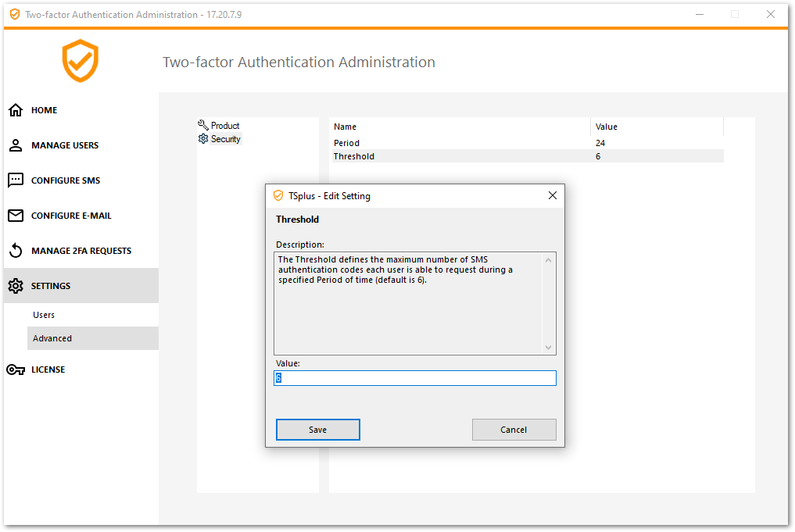The image size is (795, 532).
Task: Close the TSplus Edit Setting dialog
Action: 552,195
